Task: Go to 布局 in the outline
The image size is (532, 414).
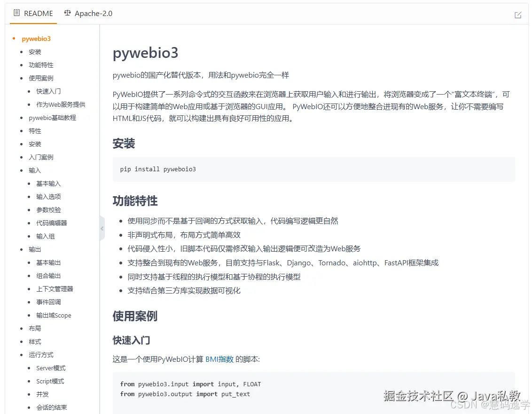Action: 35,328
